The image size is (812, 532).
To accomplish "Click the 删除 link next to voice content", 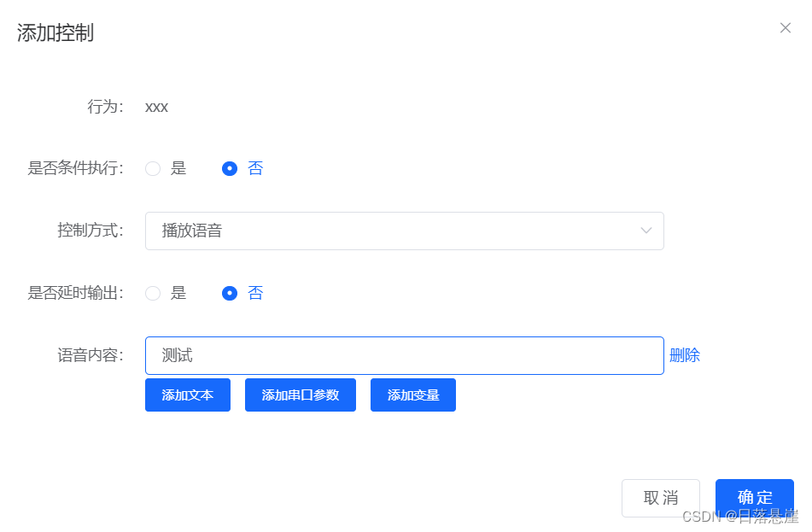I will 686,355.
